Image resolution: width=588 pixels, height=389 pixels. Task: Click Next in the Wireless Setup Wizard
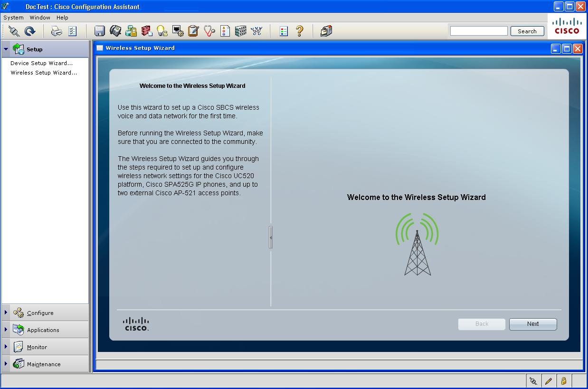tap(533, 324)
